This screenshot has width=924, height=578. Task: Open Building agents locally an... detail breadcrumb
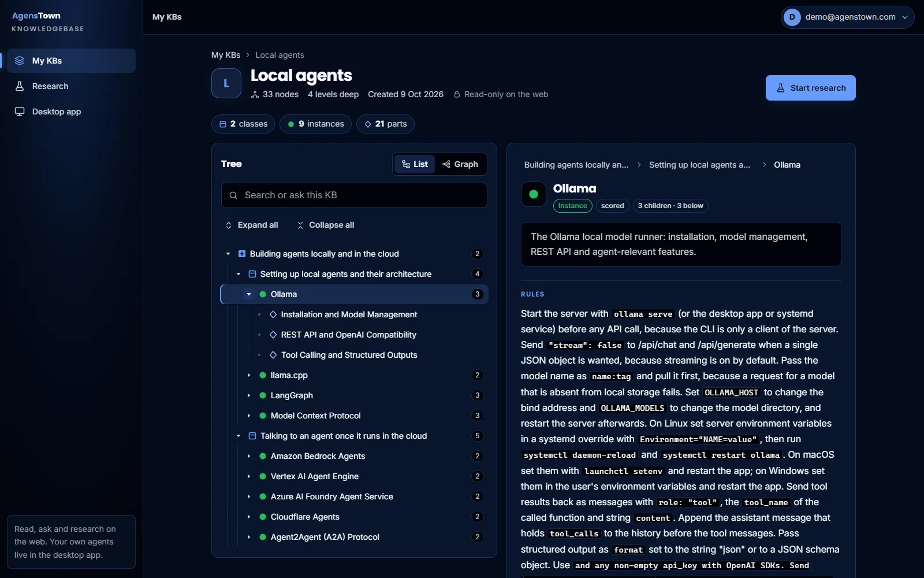point(576,165)
